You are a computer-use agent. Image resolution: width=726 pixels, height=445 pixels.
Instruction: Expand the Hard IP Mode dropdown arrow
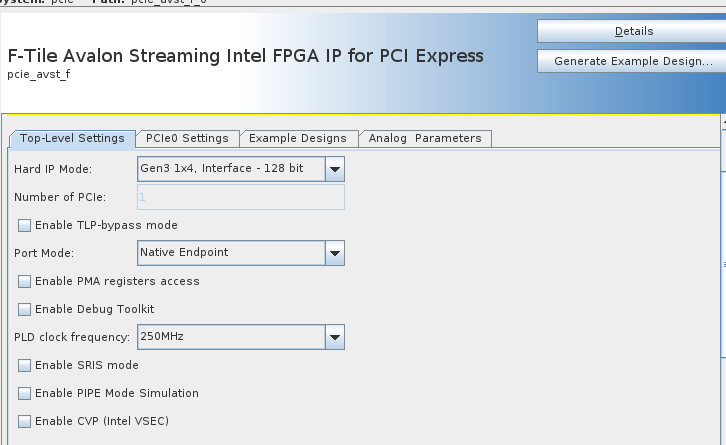pos(335,169)
